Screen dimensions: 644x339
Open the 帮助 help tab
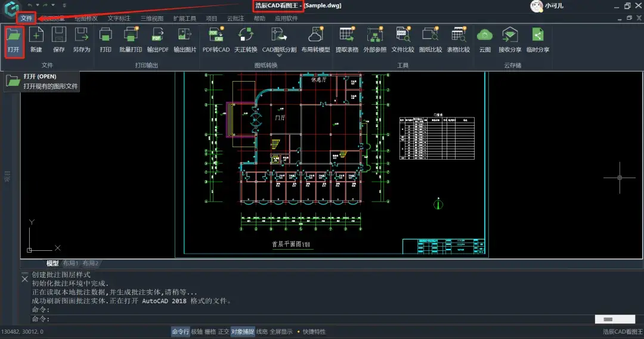click(259, 18)
